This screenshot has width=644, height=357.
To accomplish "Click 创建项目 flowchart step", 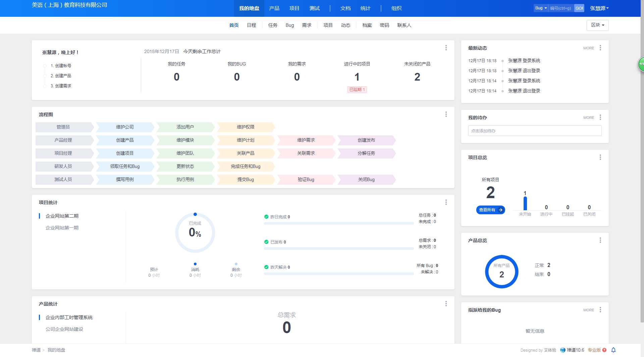I will 125,153.
